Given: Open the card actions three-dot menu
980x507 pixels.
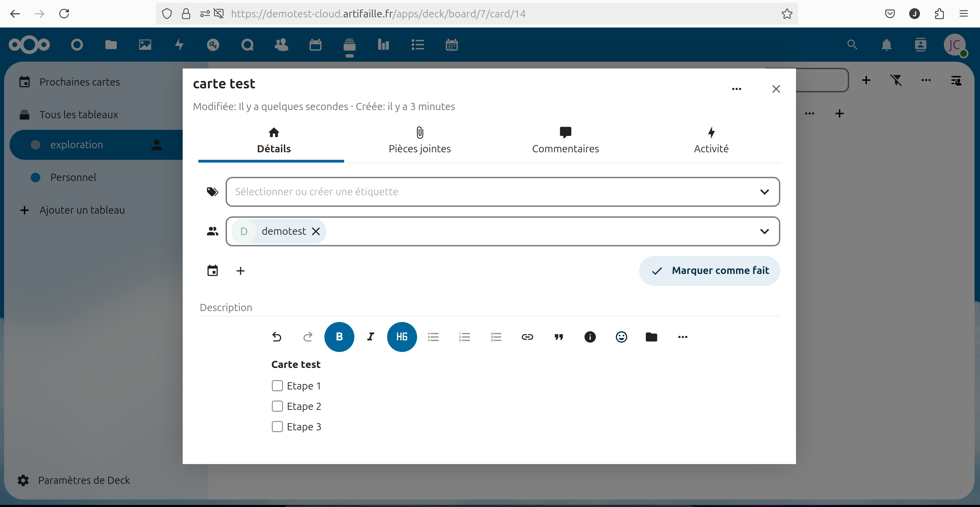Looking at the screenshot, I should tap(736, 89).
